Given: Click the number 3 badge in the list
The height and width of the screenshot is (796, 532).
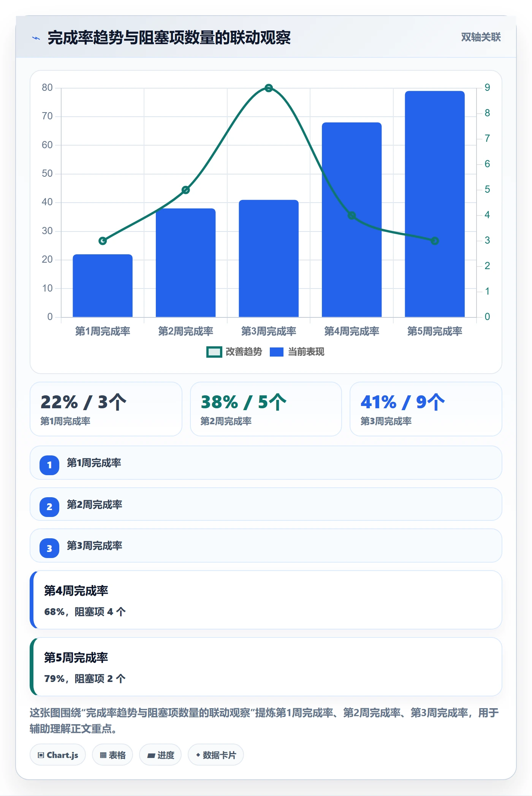Looking at the screenshot, I should pyautogui.click(x=49, y=549).
